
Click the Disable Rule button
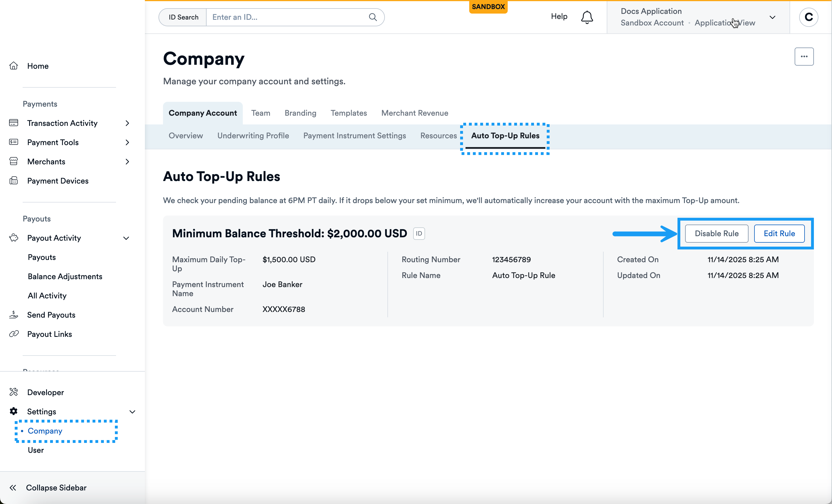(716, 234)
